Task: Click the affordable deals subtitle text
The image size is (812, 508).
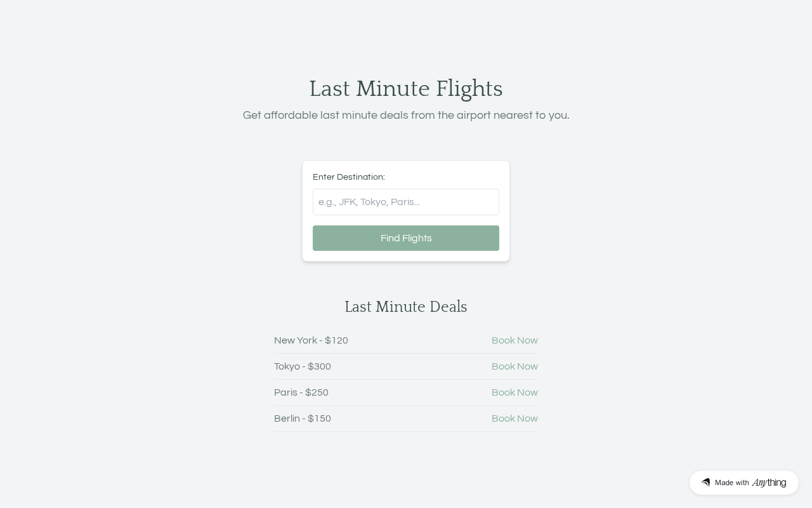Action: coord(406,115)
